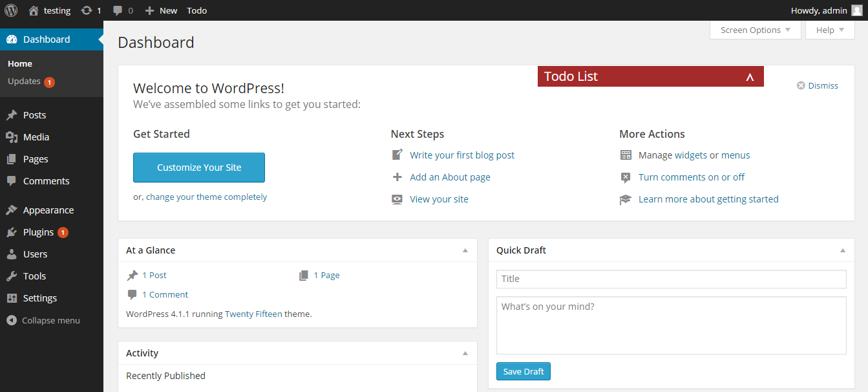Toggle the At a Glance widget
The image size is (868, 392).
tap(465, 250)
